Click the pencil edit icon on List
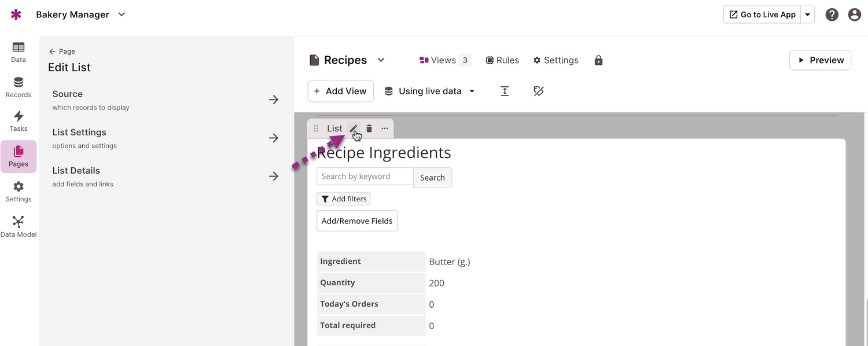Viewport: 868px width, 346px height. point(354,128)
